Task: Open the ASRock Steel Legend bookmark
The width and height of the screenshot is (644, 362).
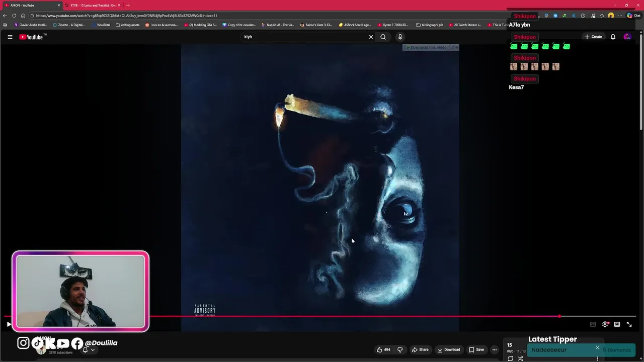Action: [355, 25]
